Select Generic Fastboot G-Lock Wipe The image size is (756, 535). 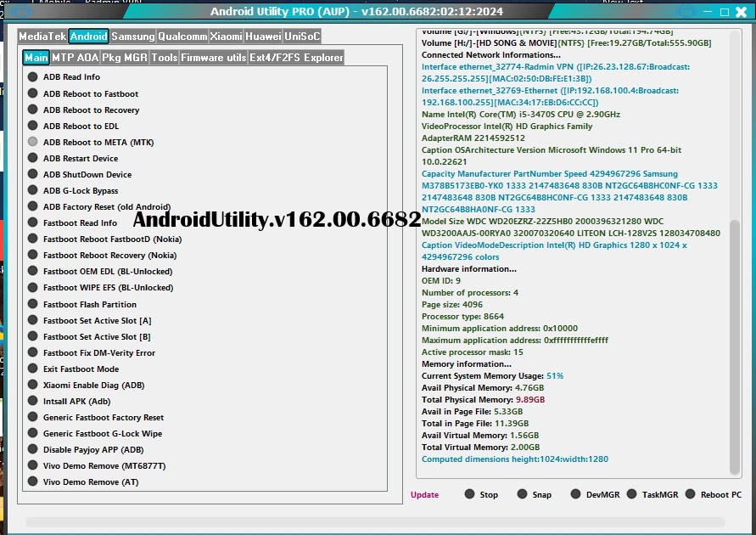coord(95,433)
